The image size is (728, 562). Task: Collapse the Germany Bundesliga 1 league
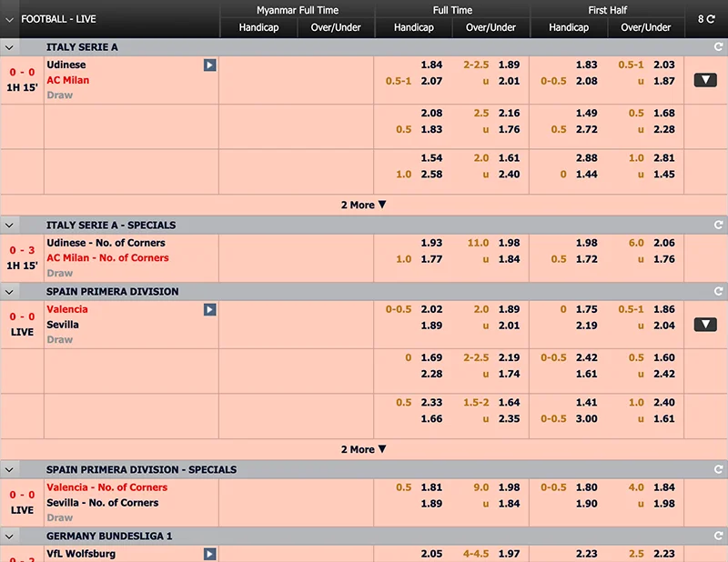9,537
